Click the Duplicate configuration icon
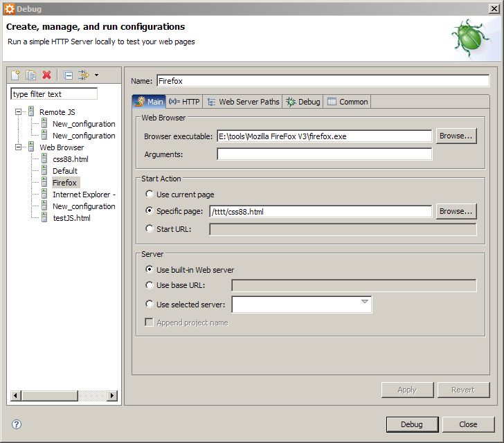Image resolution: width=504 pixels, height=443 pixels. [31, 75]
